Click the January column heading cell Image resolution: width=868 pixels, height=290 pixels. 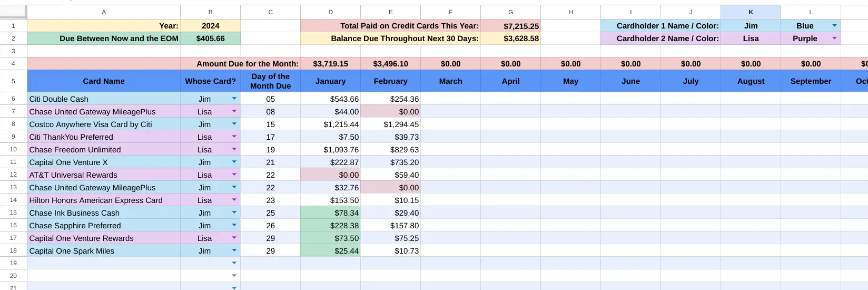point(331,81)
